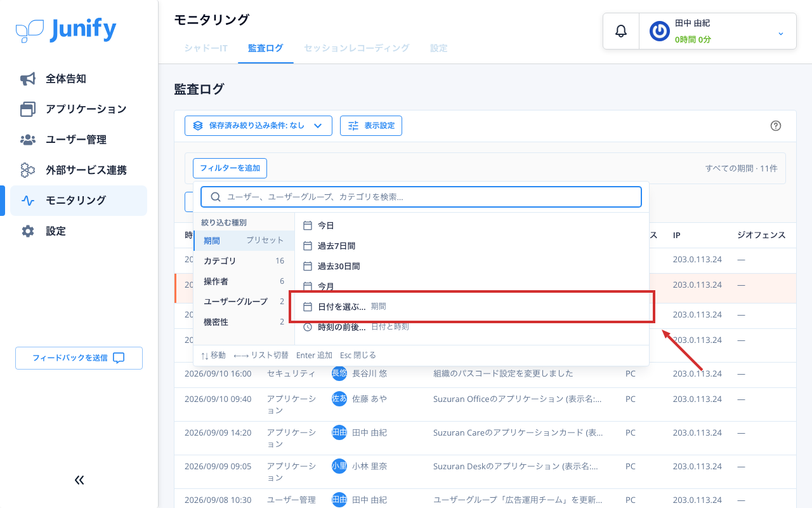The image size is (812, 508).
Task: Click the help question mark icon
Action: pyautogui.click(x=775, y=126)
